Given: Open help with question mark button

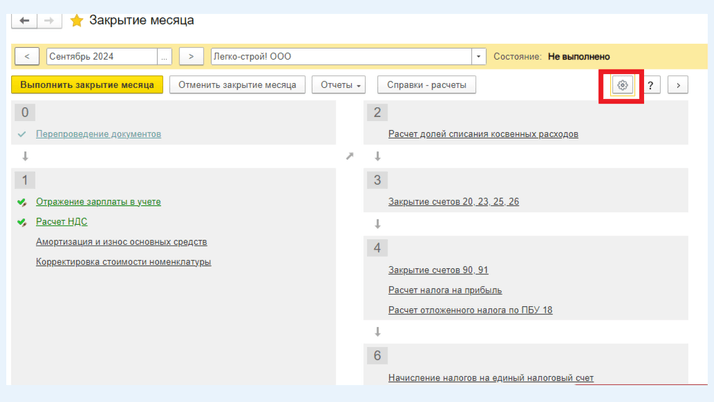Looking at the screenshot, I should click(x=651, y=86).
